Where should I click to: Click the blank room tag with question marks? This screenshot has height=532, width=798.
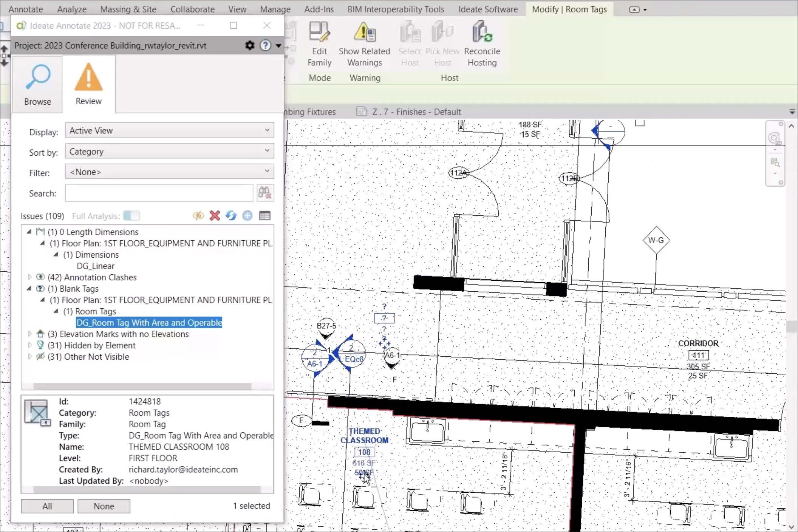point(384,318)
